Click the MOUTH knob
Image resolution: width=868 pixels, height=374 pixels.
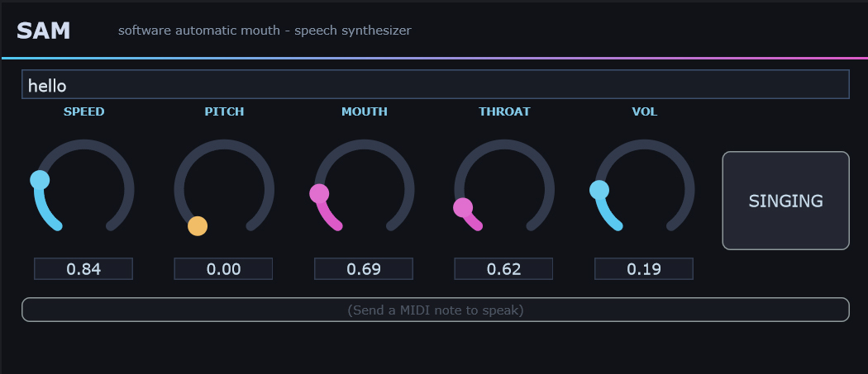coord(364,189)
